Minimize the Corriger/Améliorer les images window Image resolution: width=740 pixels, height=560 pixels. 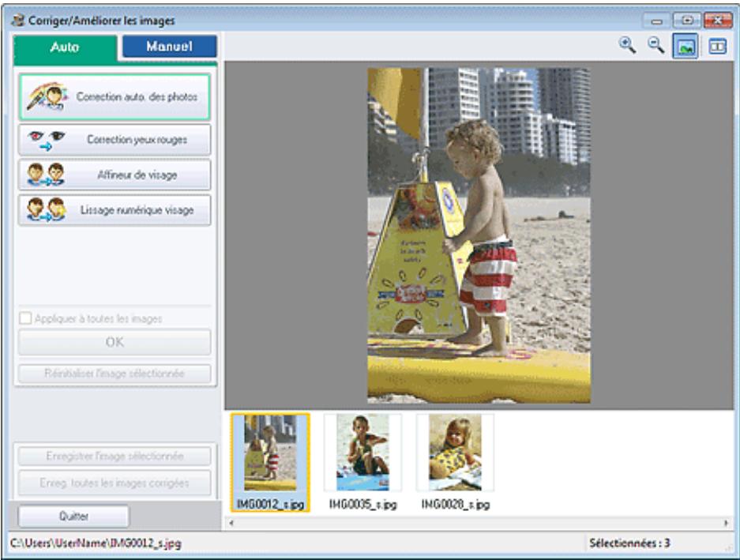pyautogui.click(x=656, y=21)
